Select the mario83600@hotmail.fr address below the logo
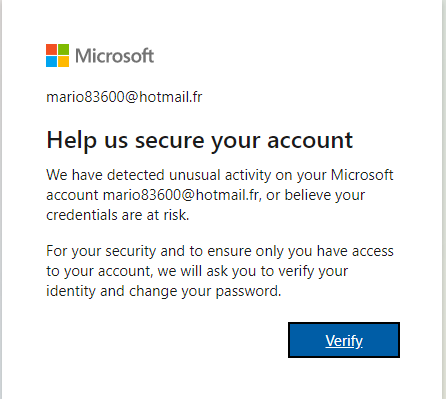Screen dimensions: 446x399 coord(124,97)
